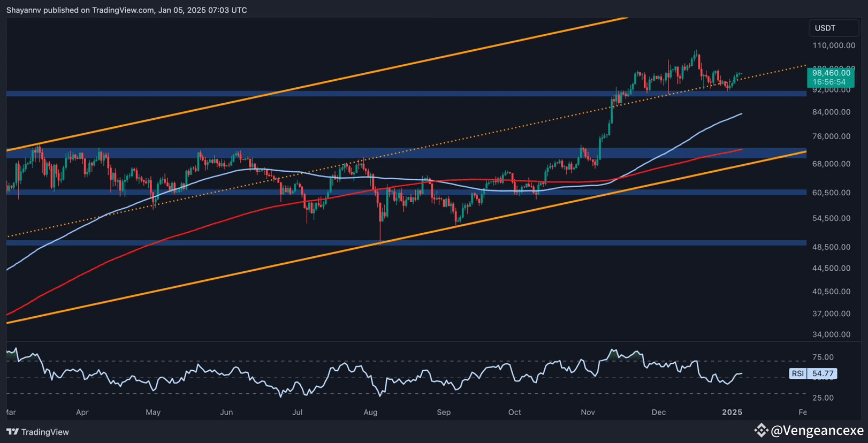Select Dec on the time axis
Screen dimensions: 868x443
coord(659,412)
